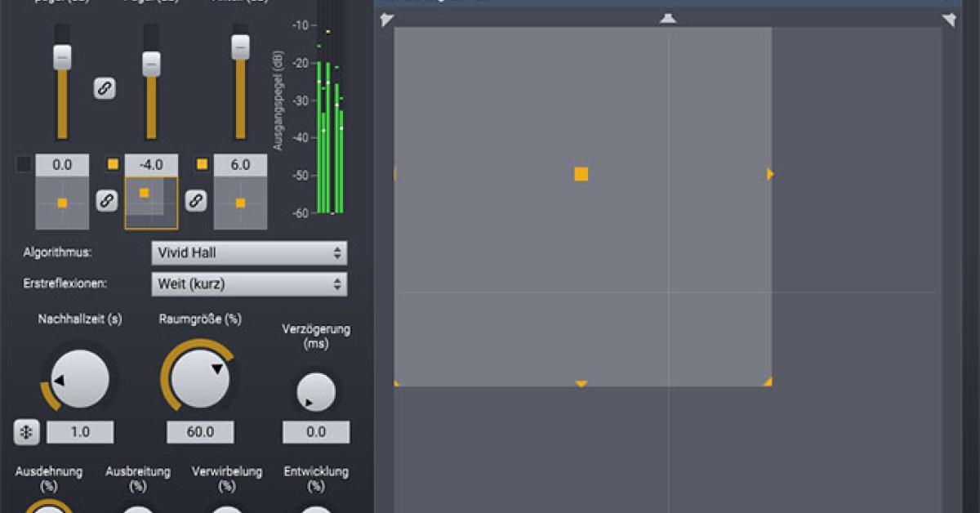Click the Raumgröße value field showing 60.0
The height and width of the screenshot is (513, 980).
[x=200, y=432]
